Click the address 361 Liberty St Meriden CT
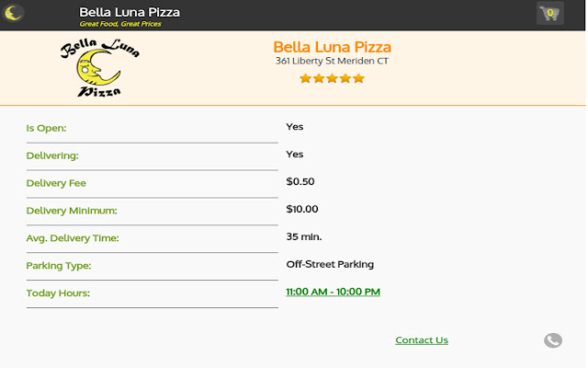 click(332, 61)
